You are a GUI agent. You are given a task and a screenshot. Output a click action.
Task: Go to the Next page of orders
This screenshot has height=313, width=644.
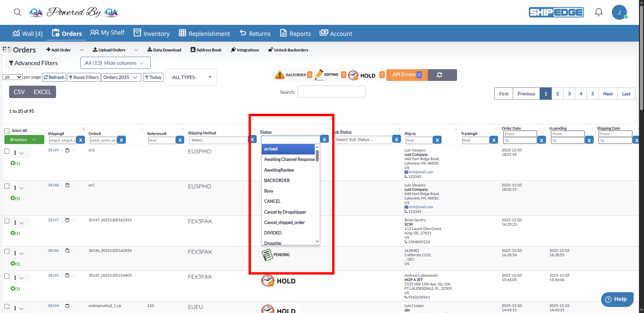[x=607, y=94]
